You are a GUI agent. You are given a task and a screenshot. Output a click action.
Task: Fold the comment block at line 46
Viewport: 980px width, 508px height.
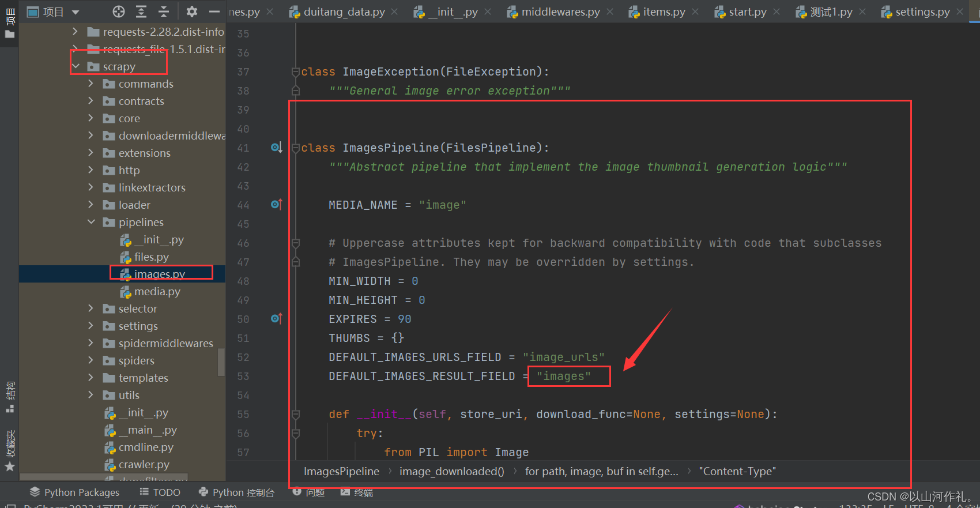(296, 243)
